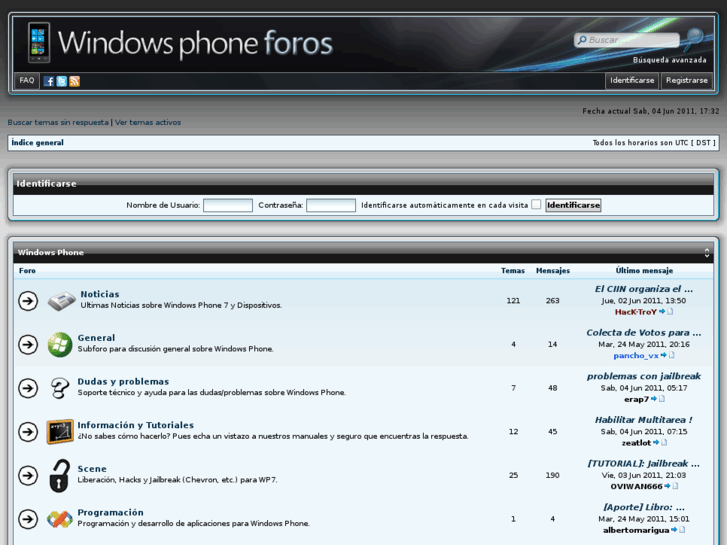Image resolution: width=727 pixels, height=545 pixels.
Task: Open the Facebook icon in the header bar
Action: point(49,81)
